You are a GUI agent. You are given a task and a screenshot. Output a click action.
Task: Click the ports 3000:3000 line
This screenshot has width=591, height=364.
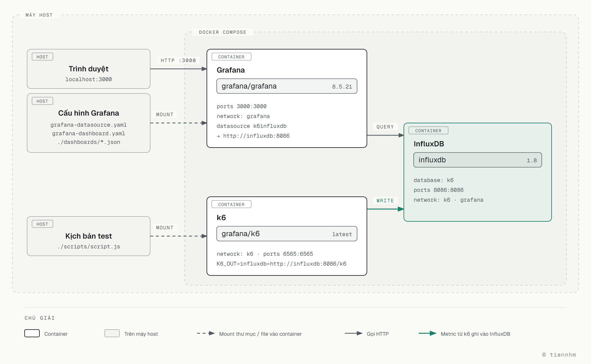pos(242,106)
